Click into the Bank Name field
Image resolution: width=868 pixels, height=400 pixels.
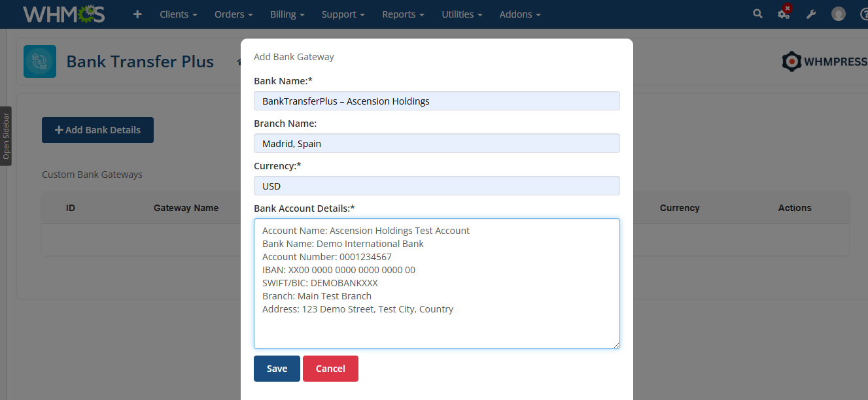point(436,101)
